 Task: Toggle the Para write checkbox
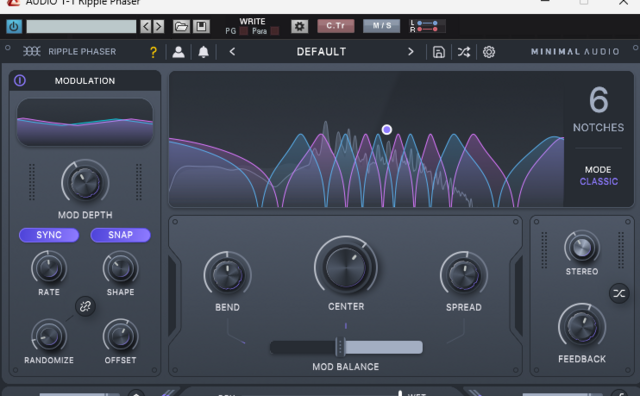pyautogui.click(x=275, y=31)
